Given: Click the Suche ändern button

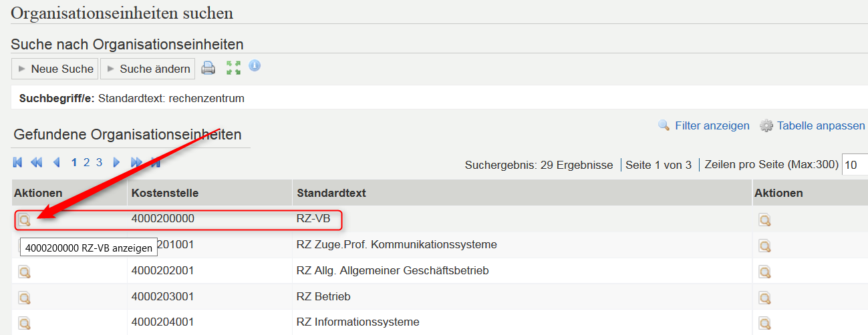Looking at the screenshot, I should (148, 69).
